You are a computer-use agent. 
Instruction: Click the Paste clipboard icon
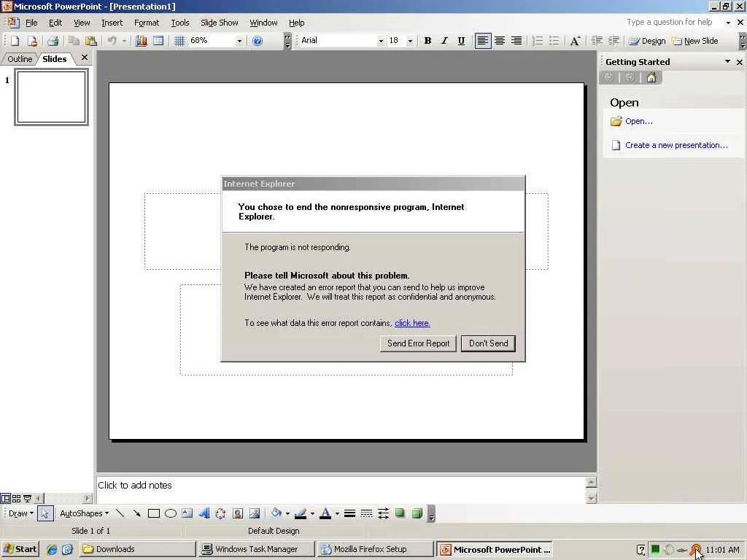click(91, 41)
